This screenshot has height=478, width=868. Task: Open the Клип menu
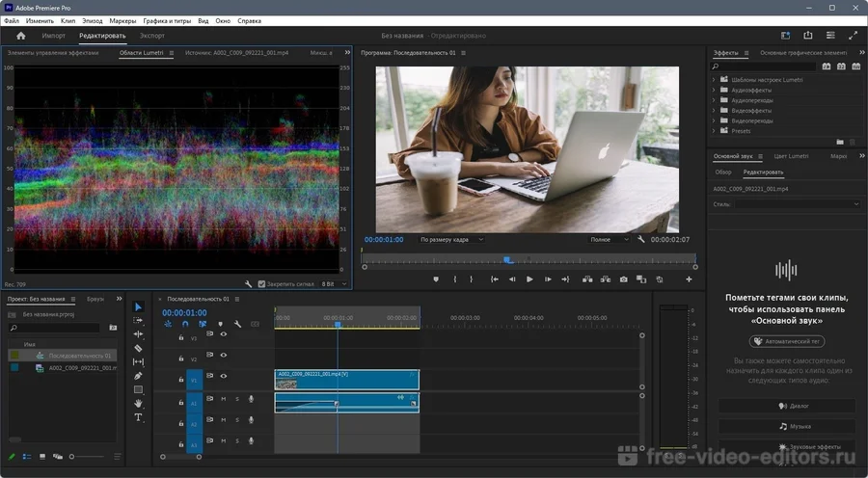pos(68,21)
